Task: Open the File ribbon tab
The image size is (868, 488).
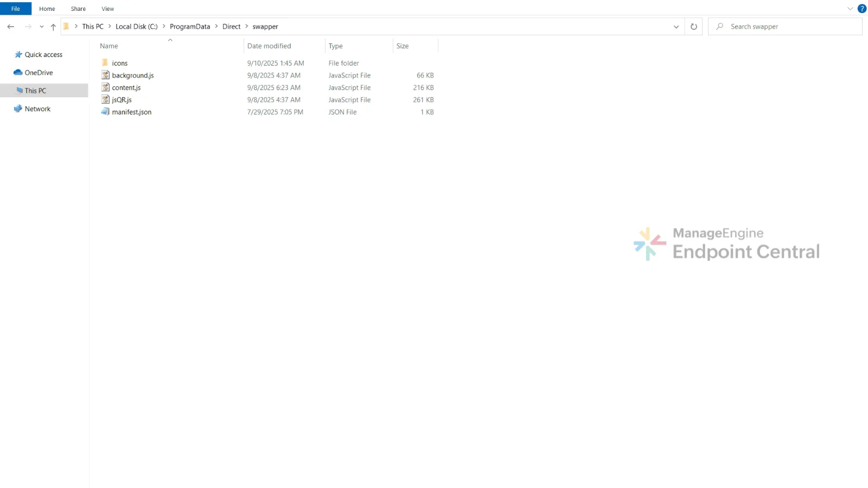Action: click(16, 9)
